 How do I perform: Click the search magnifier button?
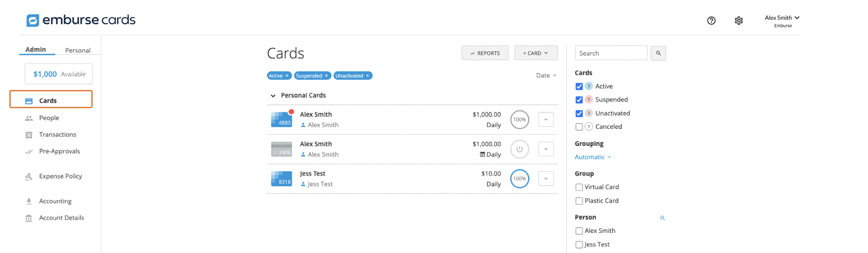[x=658, y=53]
